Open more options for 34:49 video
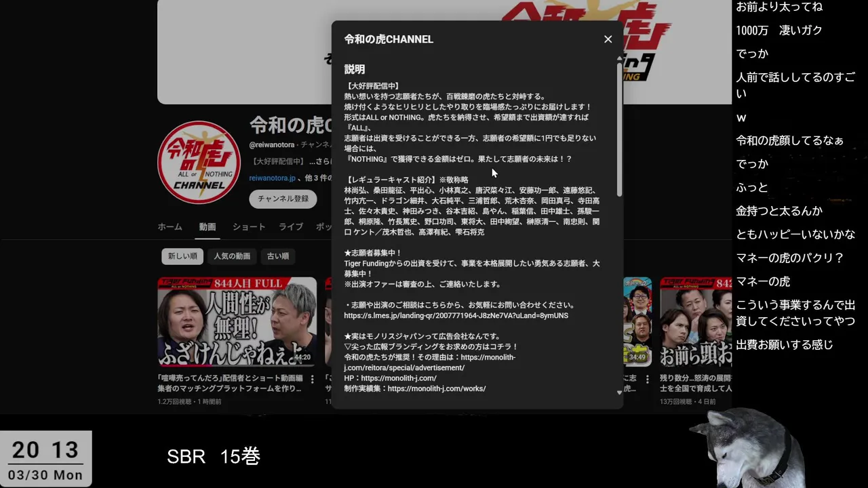 pyautogui.click(x=647, y=379)
